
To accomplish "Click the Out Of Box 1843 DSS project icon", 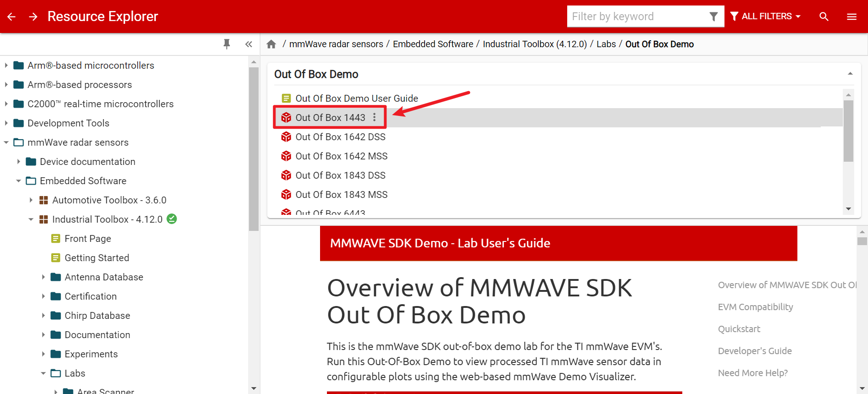I will (286, 175).
